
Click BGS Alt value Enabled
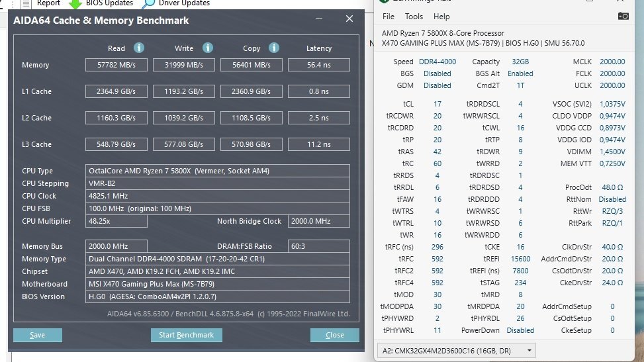(520, 73)
